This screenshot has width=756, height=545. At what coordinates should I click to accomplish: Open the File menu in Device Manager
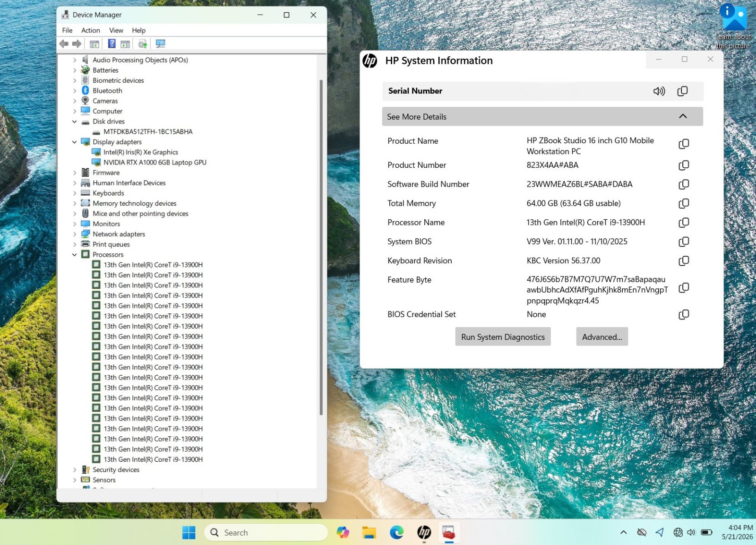coord(68,30)
